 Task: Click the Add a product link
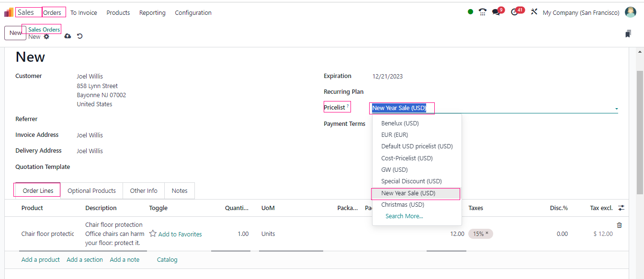coord(41,260)
